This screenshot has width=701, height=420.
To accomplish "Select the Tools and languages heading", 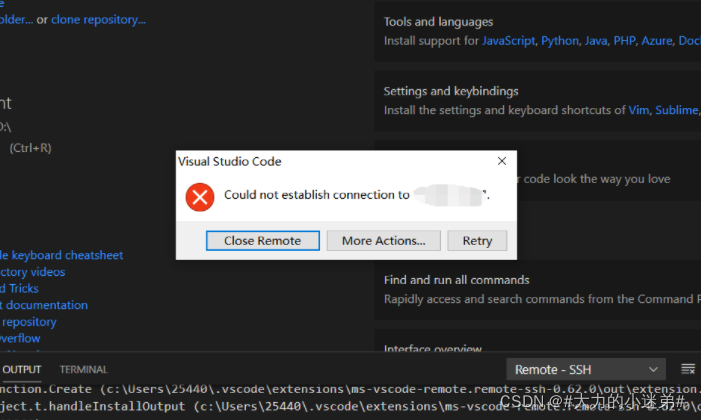I will (x=438, y=22).
